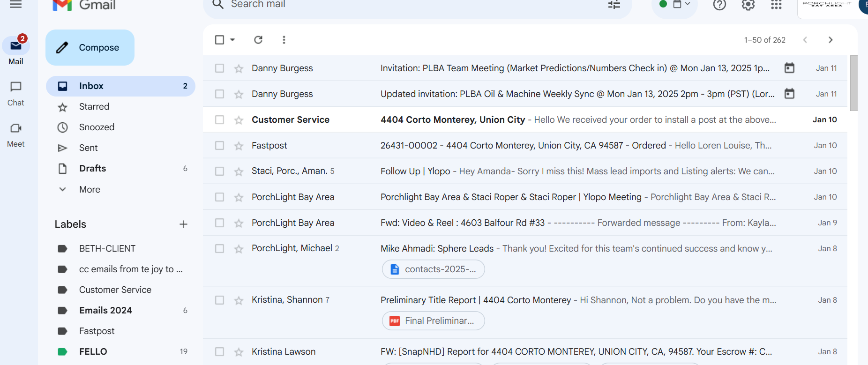Viewport: 868px width, 365px height.
Task: Select the Kristina Lawson email checkbox
Action: (219, 352)
